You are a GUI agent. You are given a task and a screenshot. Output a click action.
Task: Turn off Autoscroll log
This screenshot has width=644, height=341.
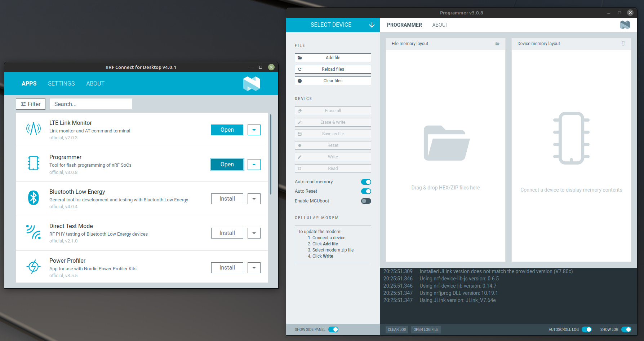point(587,329)
